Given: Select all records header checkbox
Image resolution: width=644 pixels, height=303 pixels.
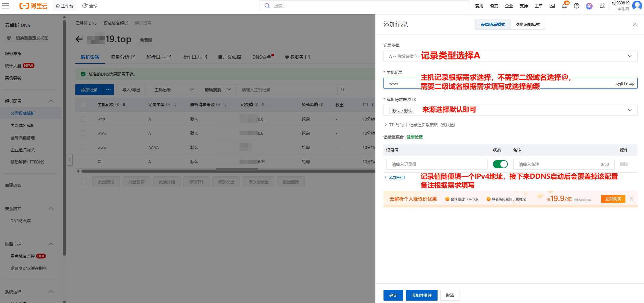Looking at the screenshot, I should (83, 105).
